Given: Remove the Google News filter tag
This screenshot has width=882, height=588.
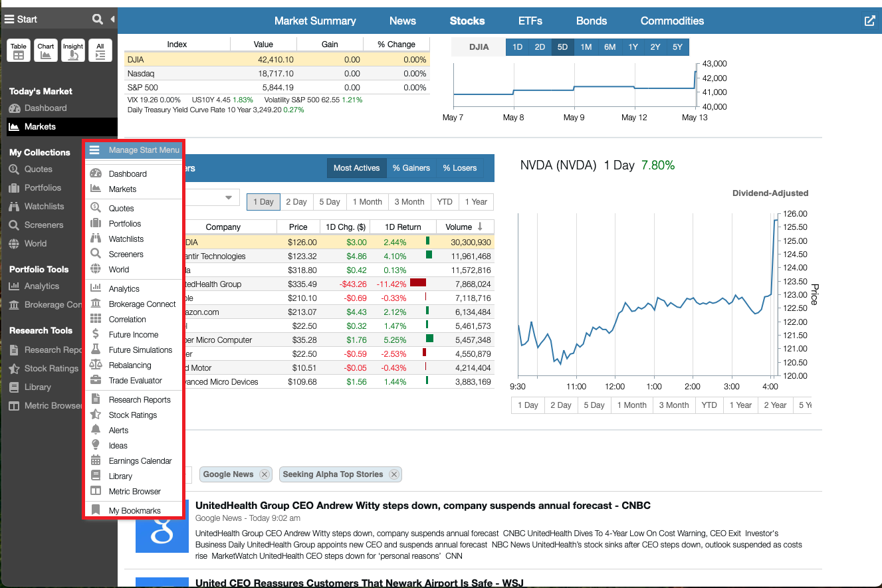Looking at the screenshot, I should click(x=265, y=474).
